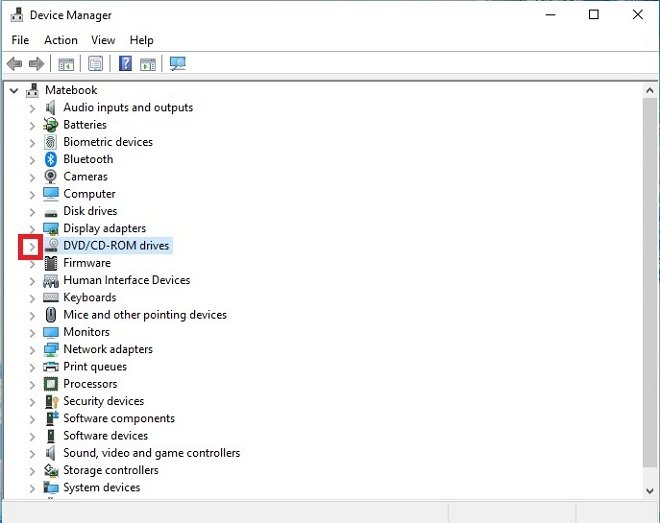This screenshot has height=523, width=660.
Task: Click the Mice and other pointing devices icon
Action: coord(51,315)
